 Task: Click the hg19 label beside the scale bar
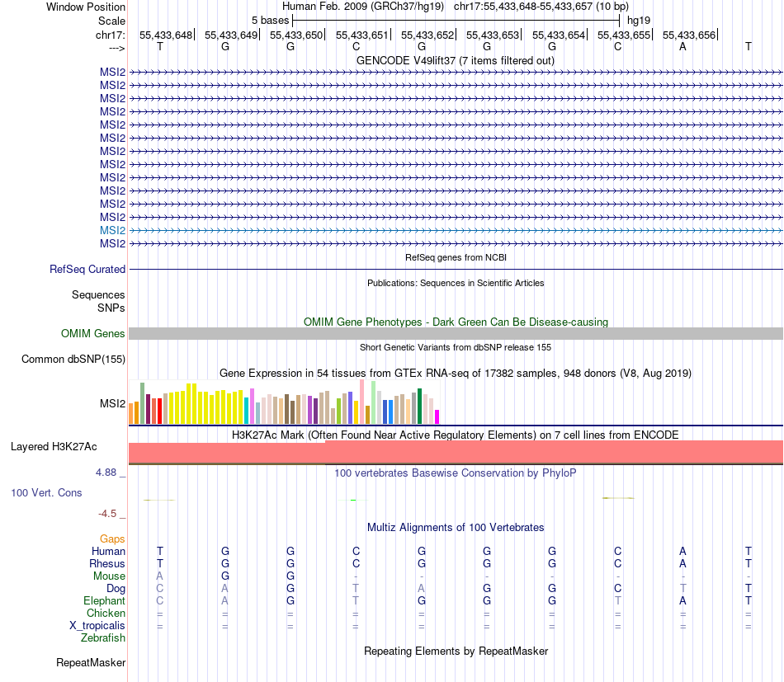pos(639,21)
